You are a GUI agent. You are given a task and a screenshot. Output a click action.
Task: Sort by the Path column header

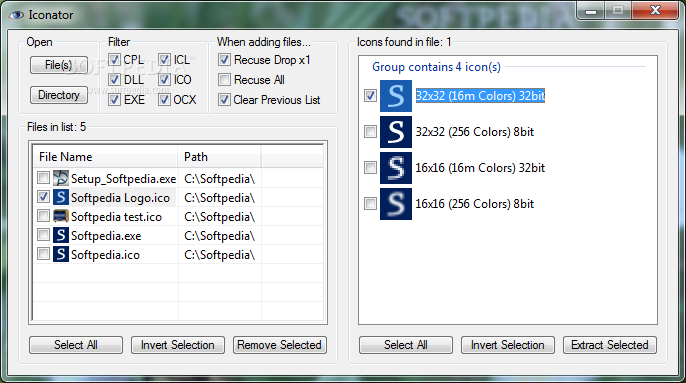pos(220,157)
